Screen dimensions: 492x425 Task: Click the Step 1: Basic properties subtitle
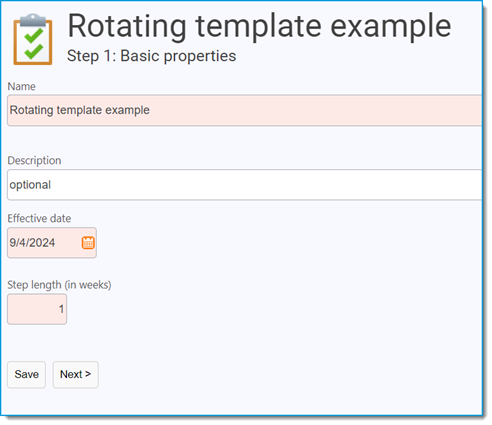tap(151, 56)
